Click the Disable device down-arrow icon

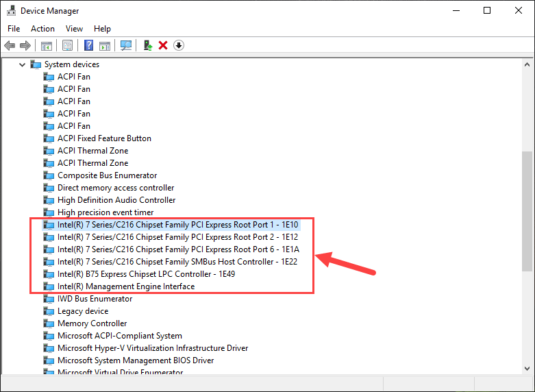[x=178, y=45]
